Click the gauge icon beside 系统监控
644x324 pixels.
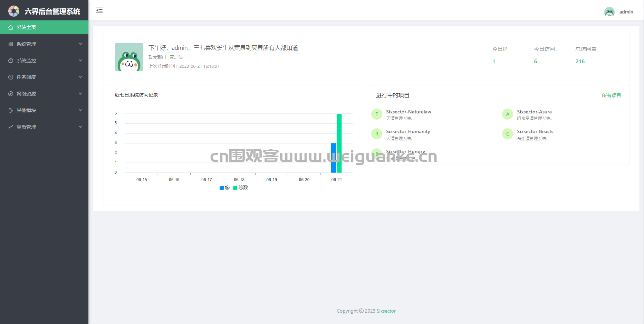click(11, 61)
